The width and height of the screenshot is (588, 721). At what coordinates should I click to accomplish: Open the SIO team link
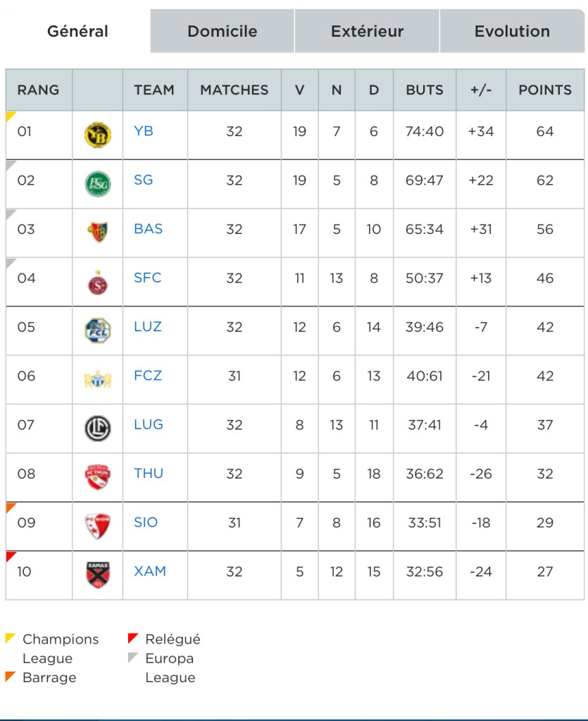click(146, 522)
